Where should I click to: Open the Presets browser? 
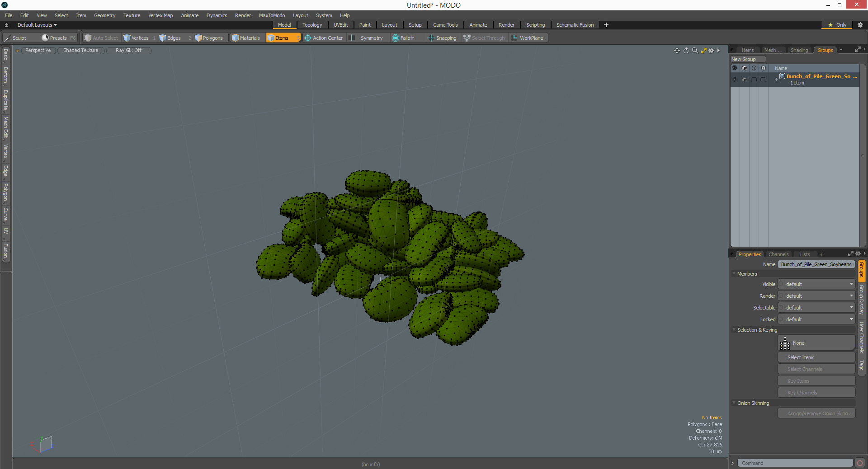pyautogui.click(x=58, y=38)
